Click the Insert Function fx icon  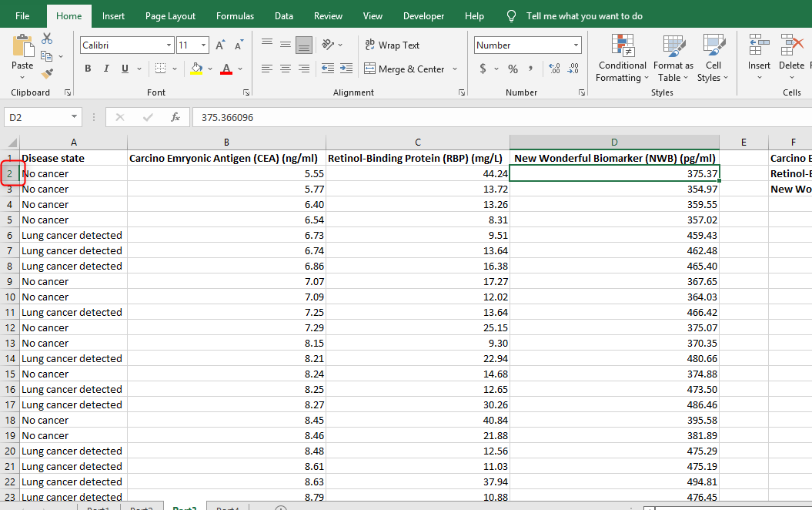coord(175,117)
